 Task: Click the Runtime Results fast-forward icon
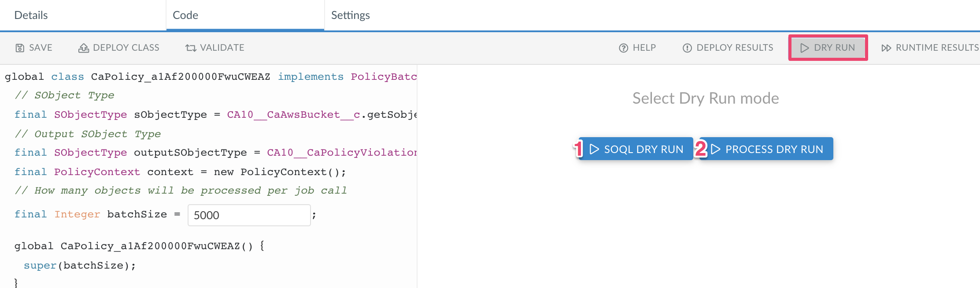click(x=886, y=48)
